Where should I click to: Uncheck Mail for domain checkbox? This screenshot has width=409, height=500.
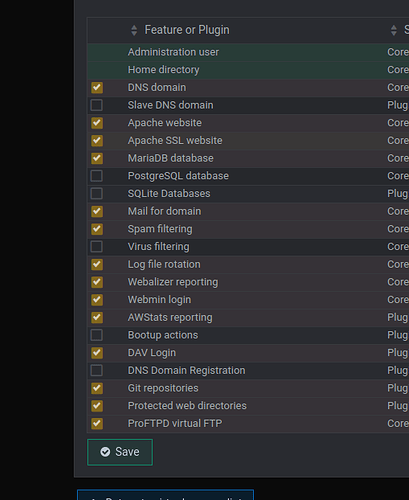point(97,211)
